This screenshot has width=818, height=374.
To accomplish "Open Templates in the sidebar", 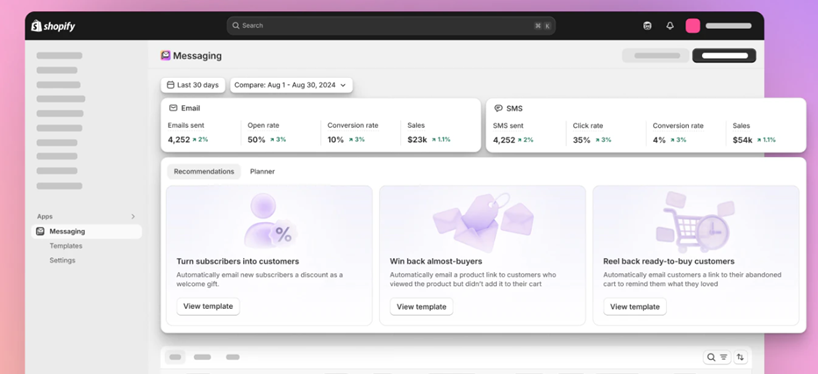I will coord(66,246).
